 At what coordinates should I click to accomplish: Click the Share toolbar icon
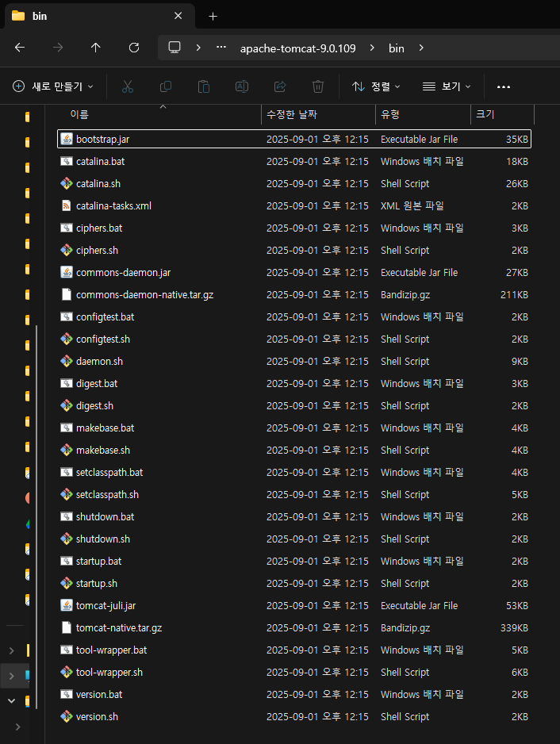tap(280, 86)
